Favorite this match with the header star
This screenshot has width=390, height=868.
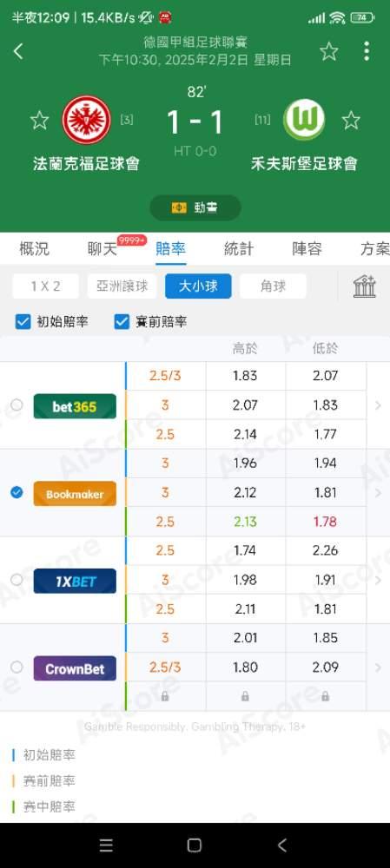pos(329,51)
